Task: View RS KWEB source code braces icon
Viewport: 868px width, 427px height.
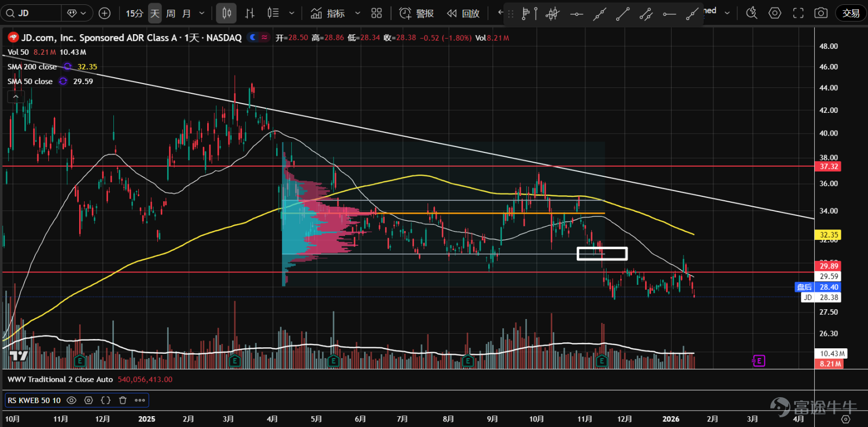Action: click(x=106, y=400)
